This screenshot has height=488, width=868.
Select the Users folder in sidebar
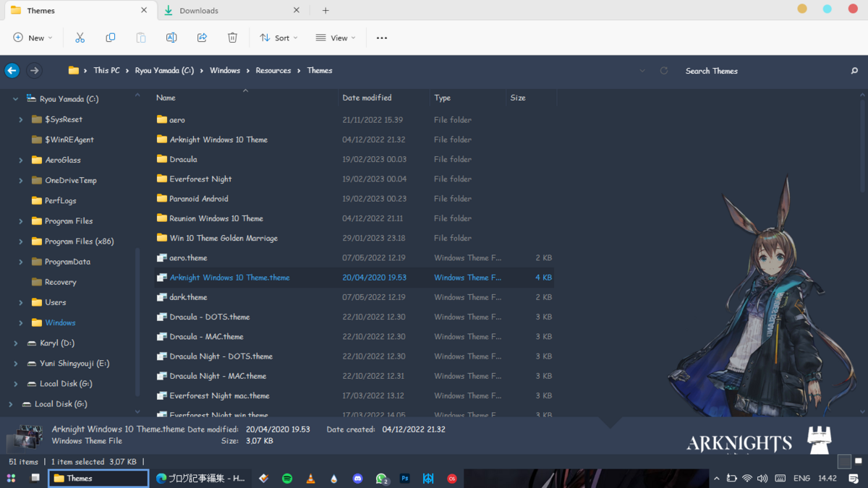tap(55, 302)
